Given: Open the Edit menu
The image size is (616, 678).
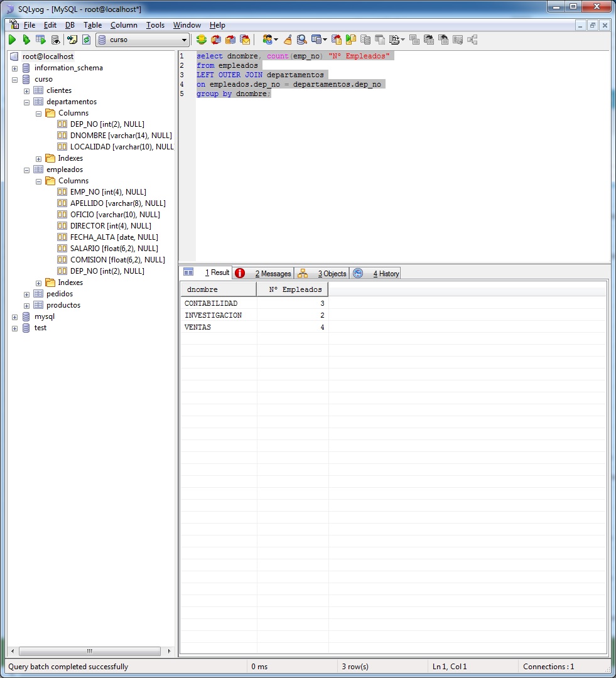Looking at the screenshot, I should (50, 25).
